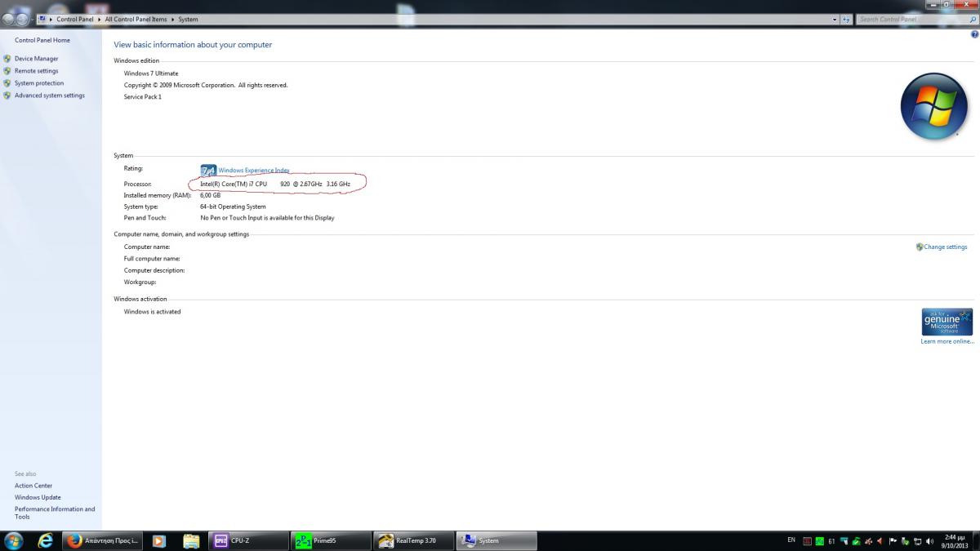Click the Show desktop button
The height and width of the screenshot is (551, 980).
[x=975, y=540]
